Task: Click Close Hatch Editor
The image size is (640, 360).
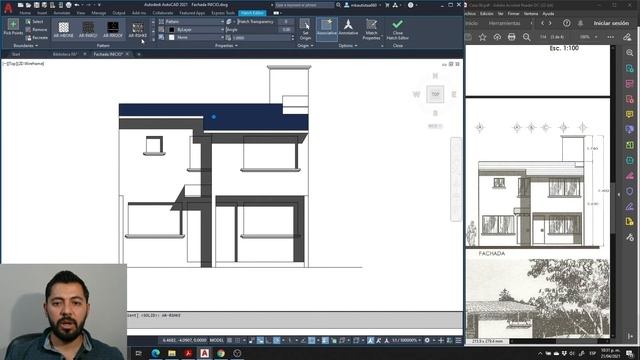Action: [x=398, y=29]
